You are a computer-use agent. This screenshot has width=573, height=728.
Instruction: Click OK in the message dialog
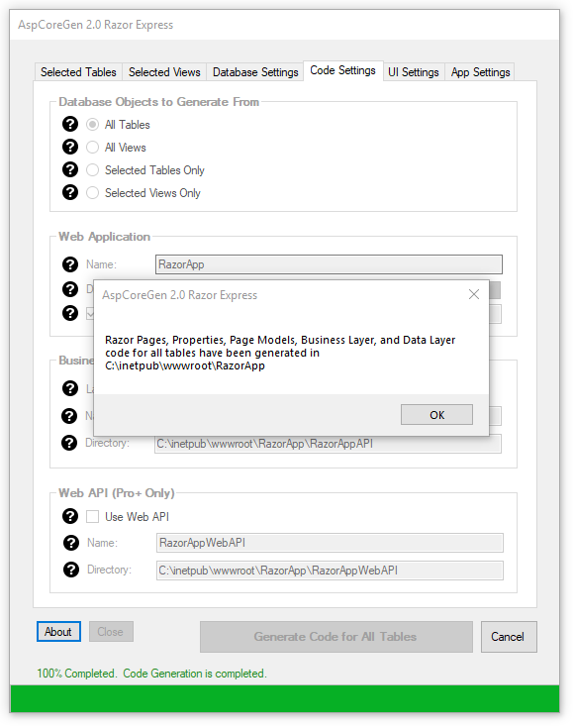tap(436, 415)
